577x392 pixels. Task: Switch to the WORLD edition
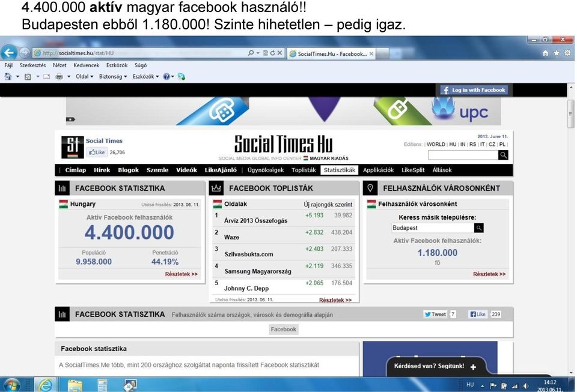pos(436,145)
